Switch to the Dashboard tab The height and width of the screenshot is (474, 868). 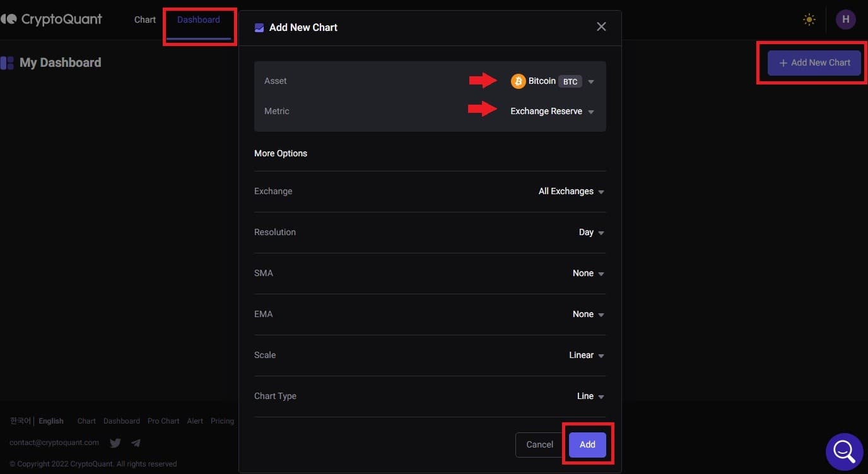tap(199, 20)
